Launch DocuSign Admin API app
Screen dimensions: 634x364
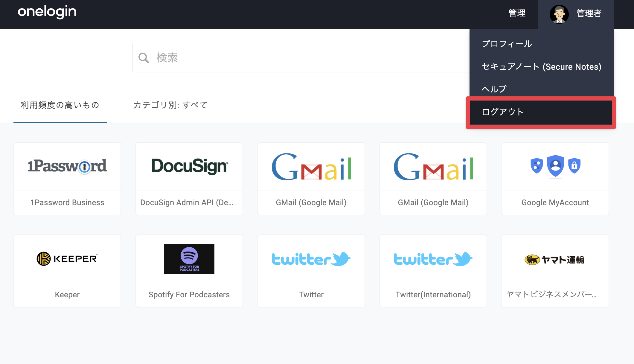[187, 202]
